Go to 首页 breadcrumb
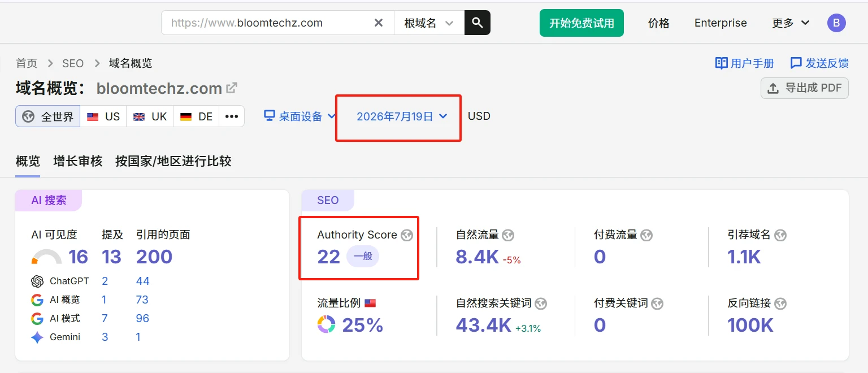Image resolution: width=868 pixels, height=373 pixels. (27, 63)
